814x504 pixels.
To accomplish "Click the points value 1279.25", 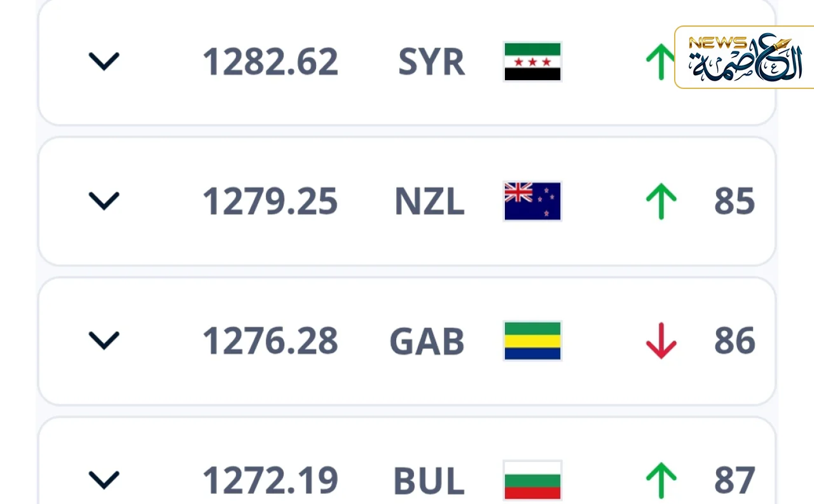I will (270, 201).
